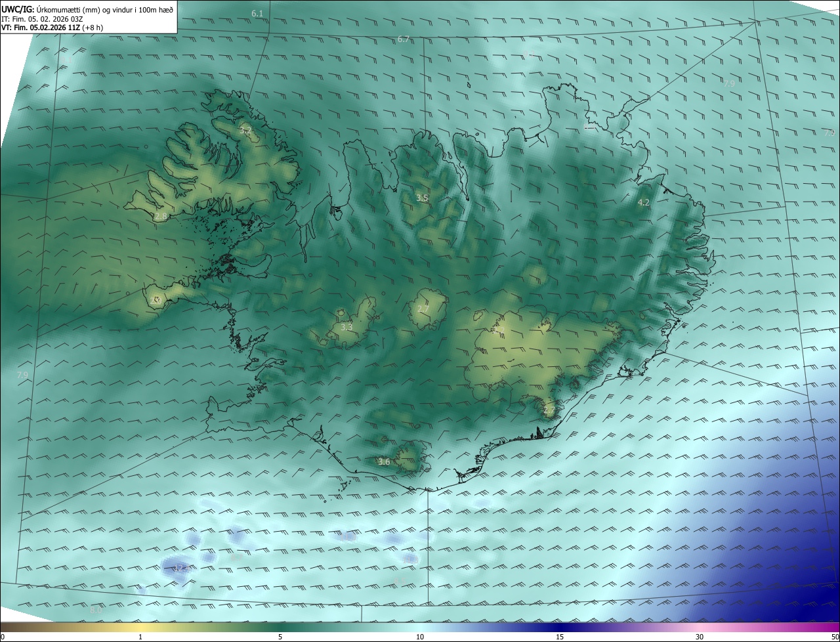Click the 6.7 value label north of Iceland

(404, 39)
